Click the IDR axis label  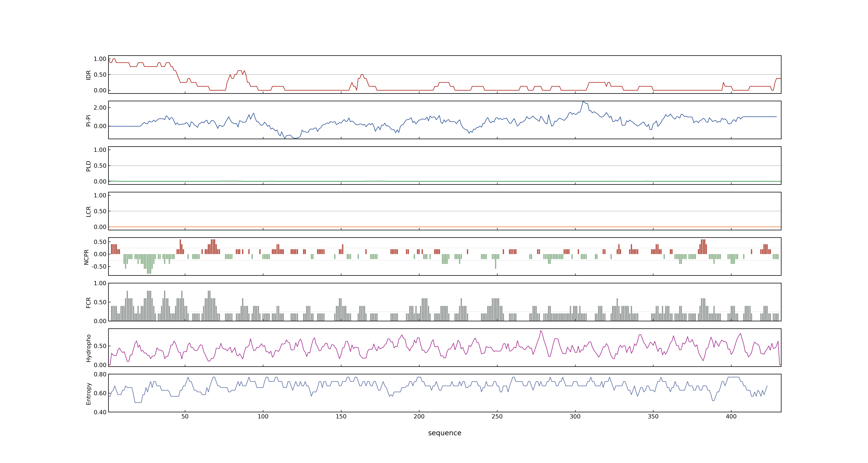[88, 75]
